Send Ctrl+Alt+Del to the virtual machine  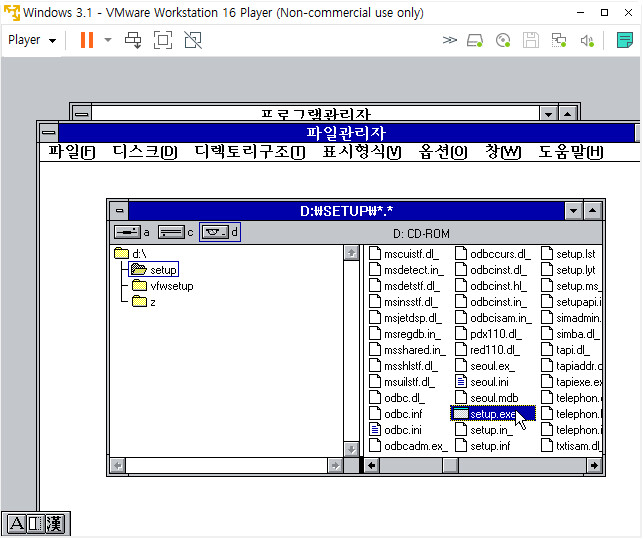[x=133, y=40]
